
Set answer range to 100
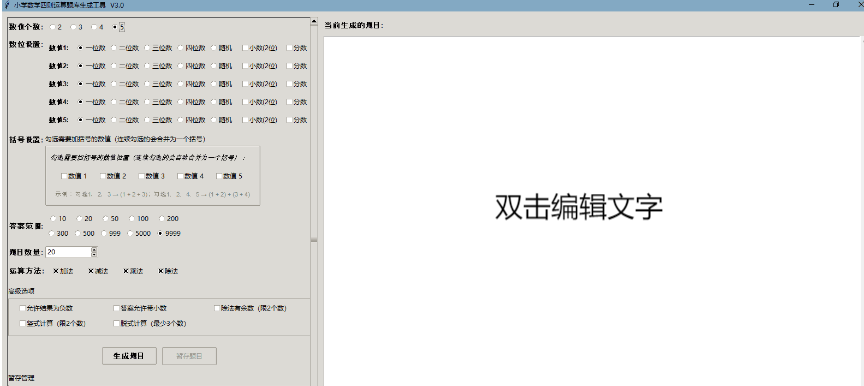coord(132,219)
